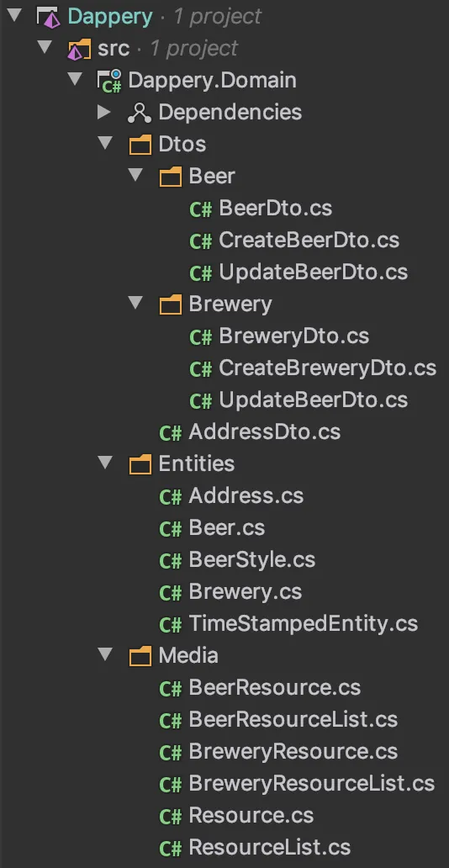The width and height of the screenshot is (449, 868).
Task: Click the C# icon beside Beer.cs
Action: pos(170,529)
